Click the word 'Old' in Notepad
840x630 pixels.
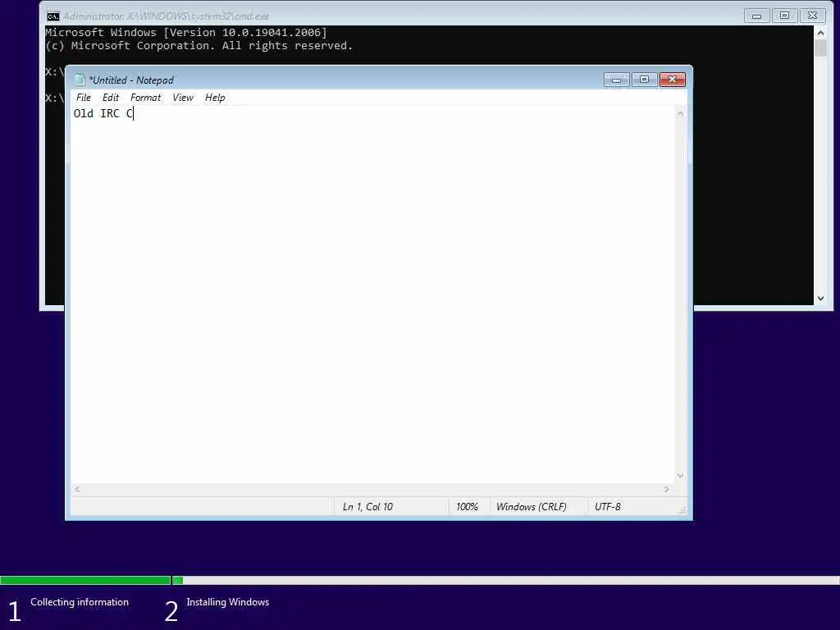pyautogui.click(x=83, y=113)
